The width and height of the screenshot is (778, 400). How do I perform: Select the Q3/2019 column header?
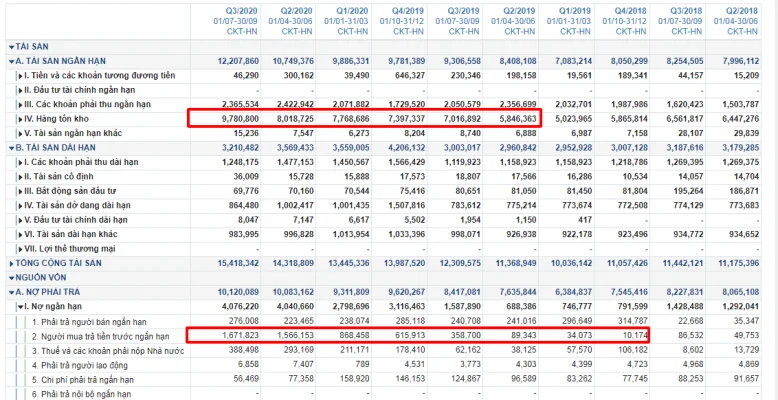tap(465, 10)
